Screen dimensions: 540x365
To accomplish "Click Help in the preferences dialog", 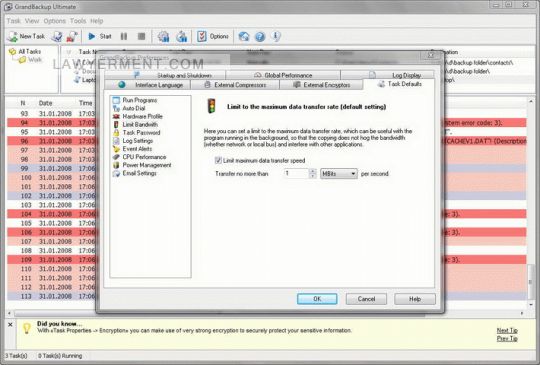I will (415, 299).
